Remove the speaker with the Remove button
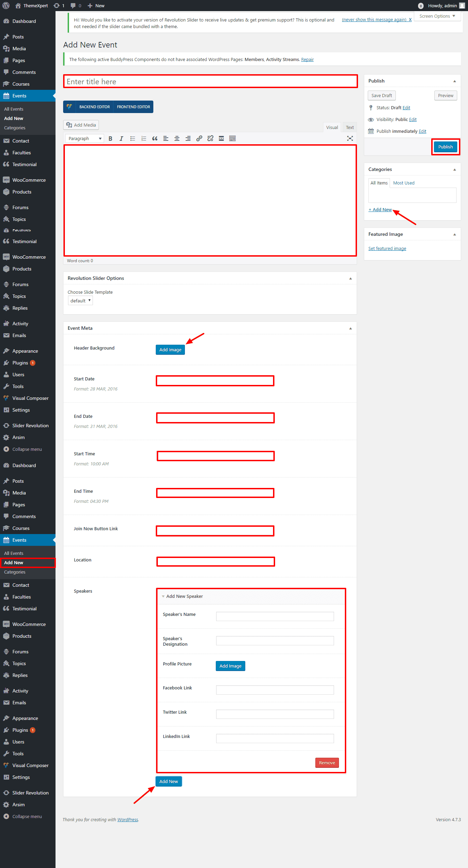The height and width of the screenshot is (868, 468). point(327,763)
